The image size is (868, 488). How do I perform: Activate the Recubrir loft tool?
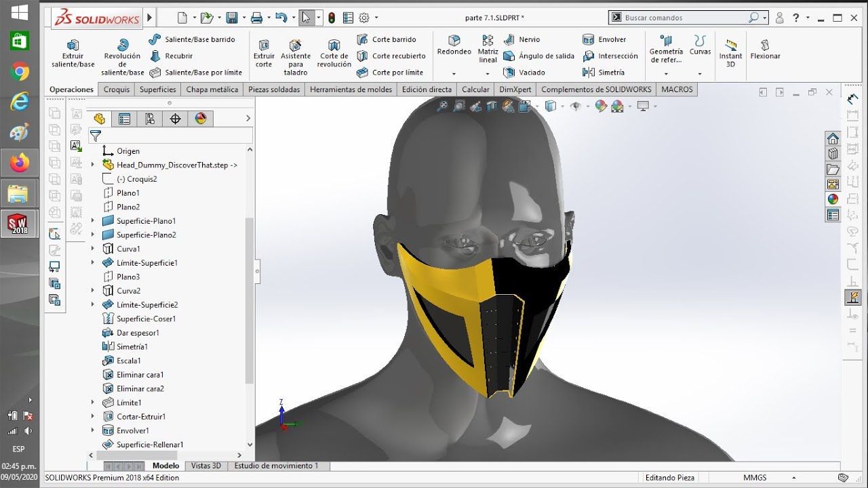(172, 56)
